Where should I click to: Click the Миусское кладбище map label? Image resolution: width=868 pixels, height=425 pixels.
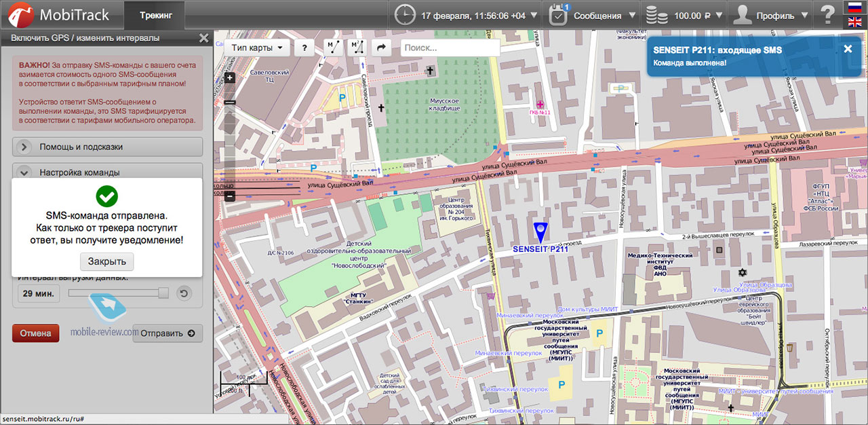click(445, 105)
